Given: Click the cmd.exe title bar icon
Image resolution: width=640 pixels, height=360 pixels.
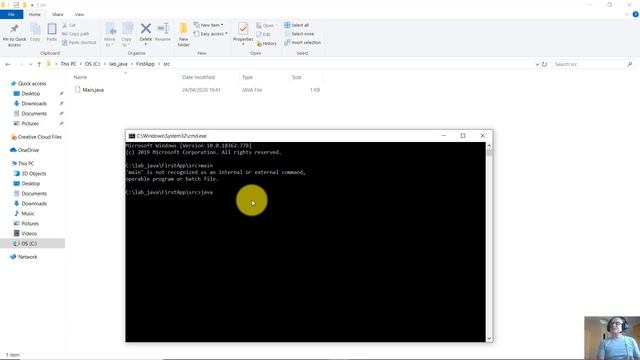Looking at the screenshot, I should (131, 136).
